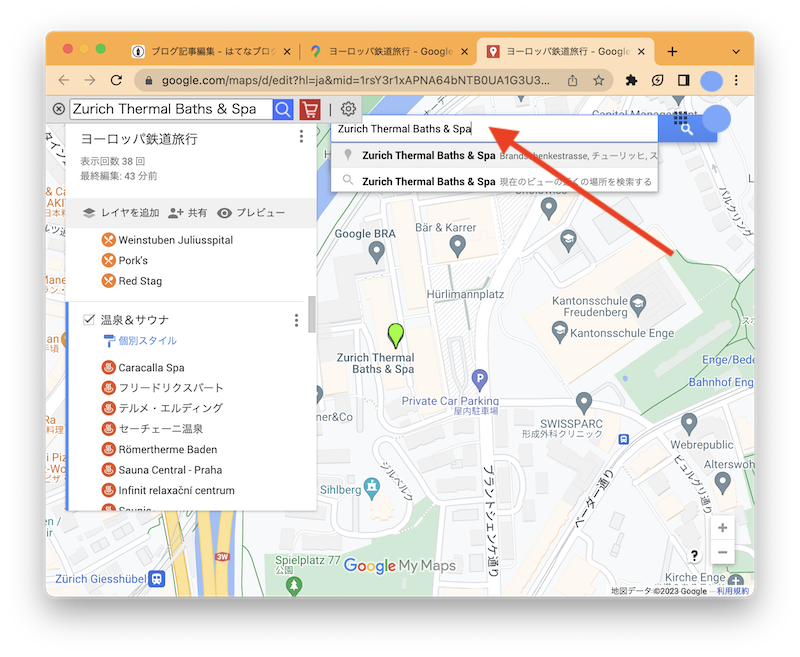Reload the page
Viewport: 800px width, 657px height.
[116, 80]
